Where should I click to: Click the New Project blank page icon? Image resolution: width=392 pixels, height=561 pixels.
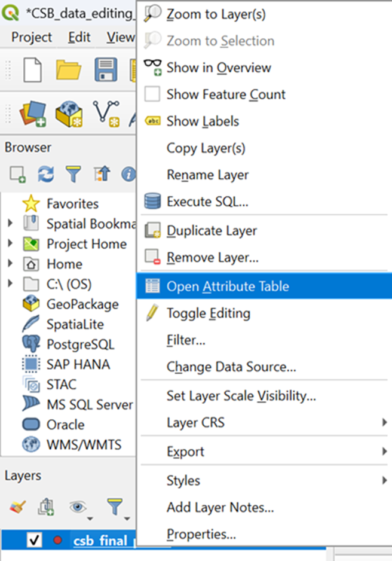(33, 70)
